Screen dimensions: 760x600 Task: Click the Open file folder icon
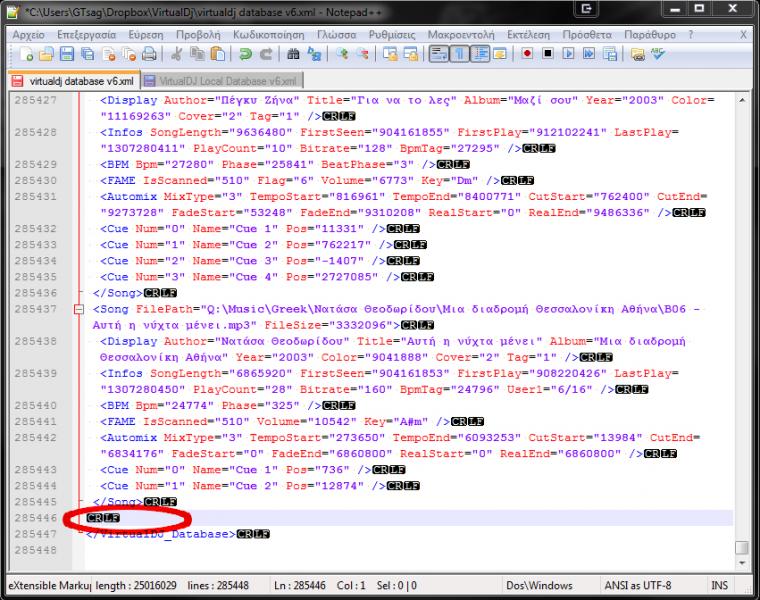47,54
